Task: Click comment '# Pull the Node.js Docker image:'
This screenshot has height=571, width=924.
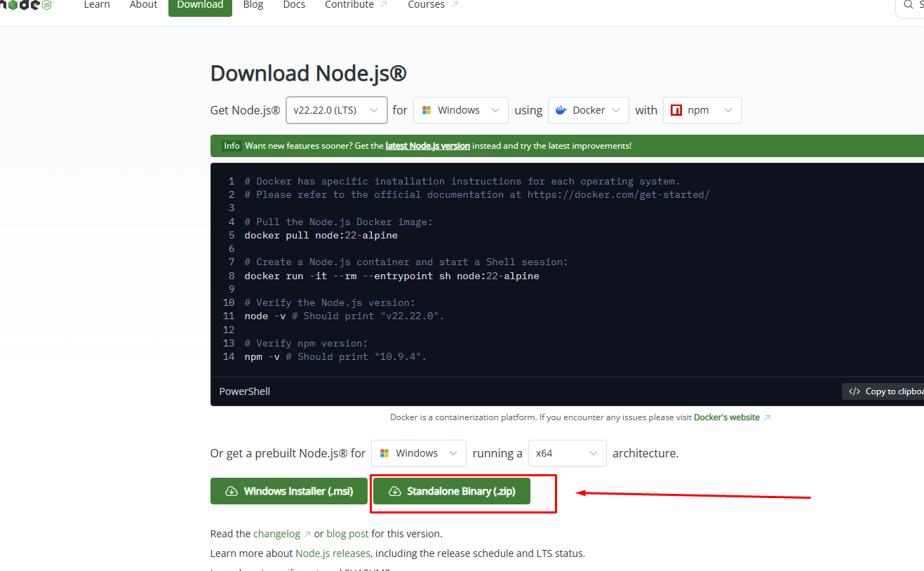Action: point(339,222)
